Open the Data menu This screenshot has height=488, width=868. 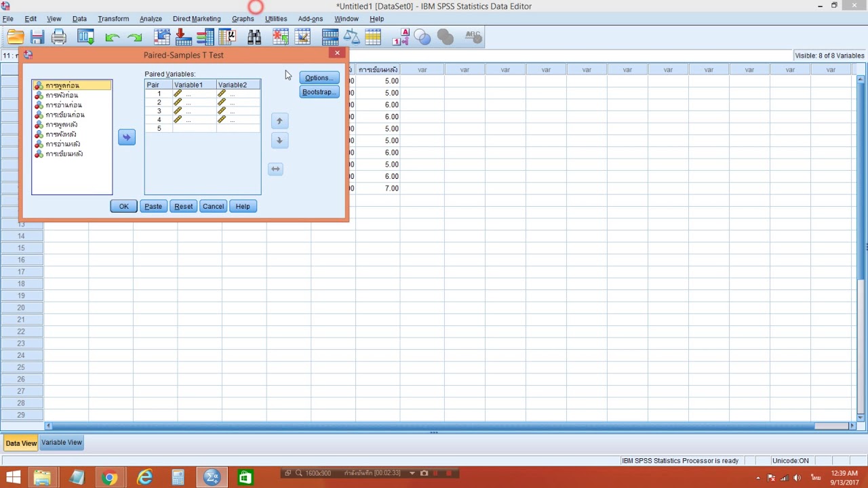(79, 19)
